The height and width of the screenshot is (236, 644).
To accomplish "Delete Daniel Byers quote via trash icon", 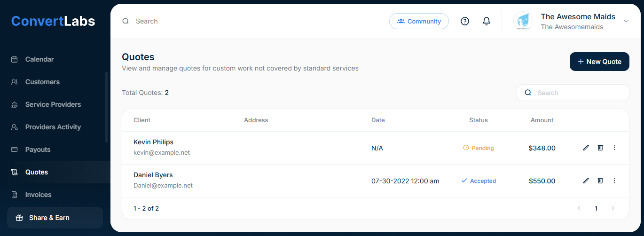I will (x=600, y=181).
